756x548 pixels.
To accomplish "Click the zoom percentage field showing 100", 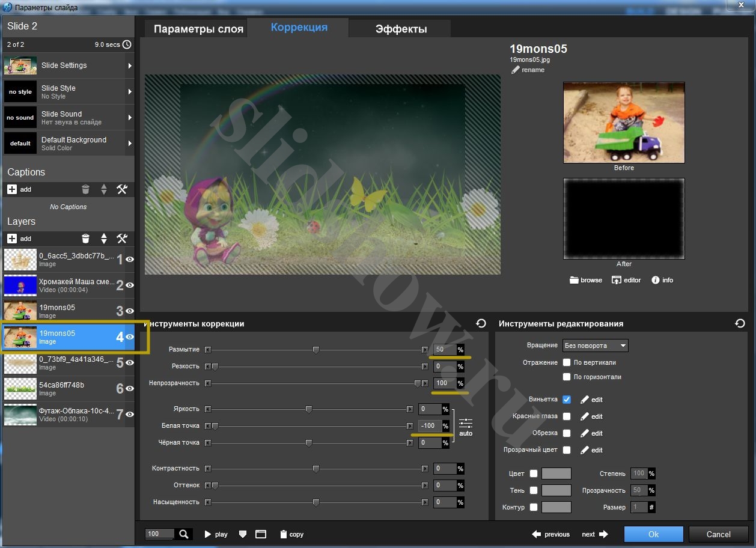I will pyautogui.click(x=160, y=534).
